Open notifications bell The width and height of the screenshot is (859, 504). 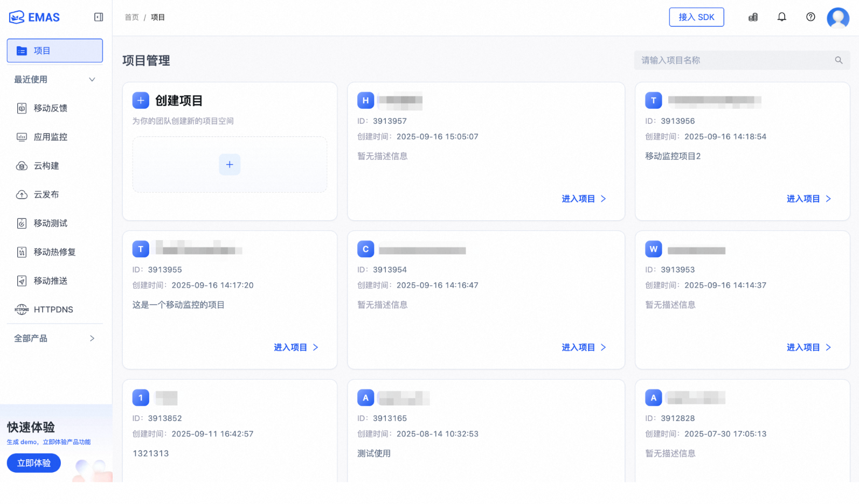click(781, 17)
